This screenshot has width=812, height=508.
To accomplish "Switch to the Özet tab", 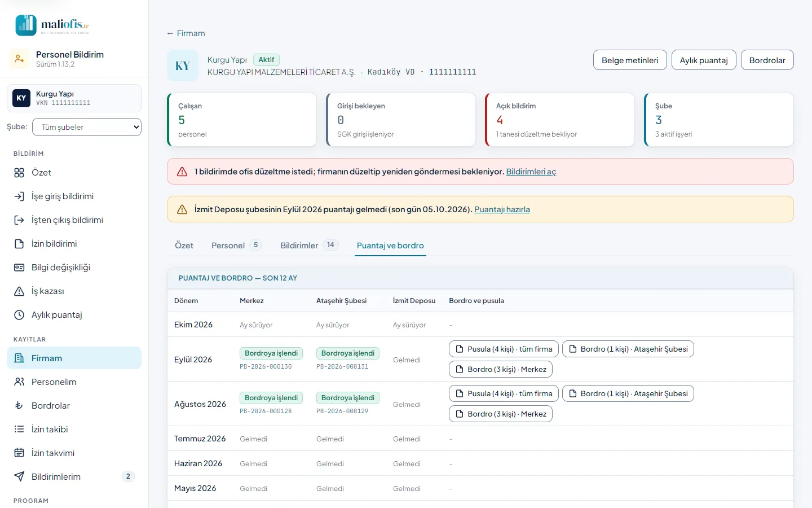I will (184, 246).
